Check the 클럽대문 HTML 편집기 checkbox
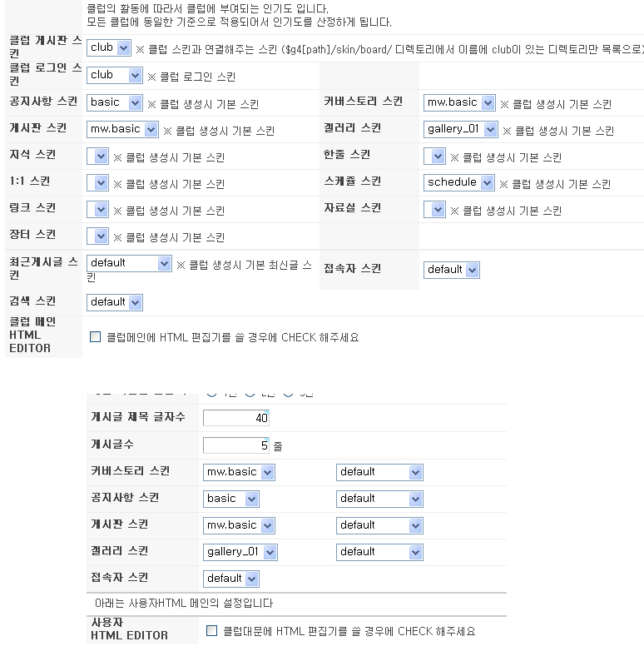This screenshot has width=644, height=666. 211,631
